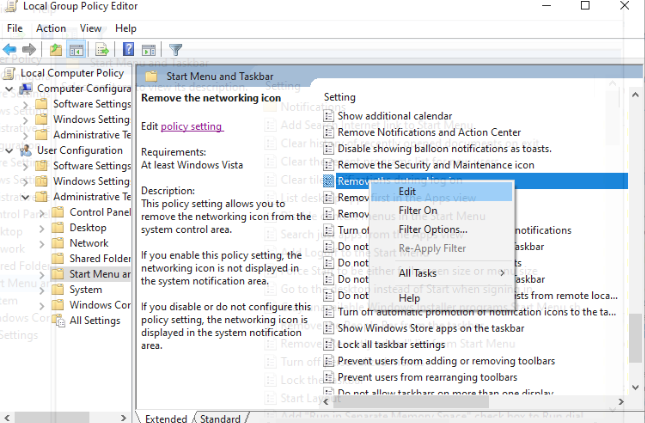The height and width of the screenshot is (423, 645).
Task: Click policy icon beside Lock all taskbar settings
Action: [x=328, y=344]
